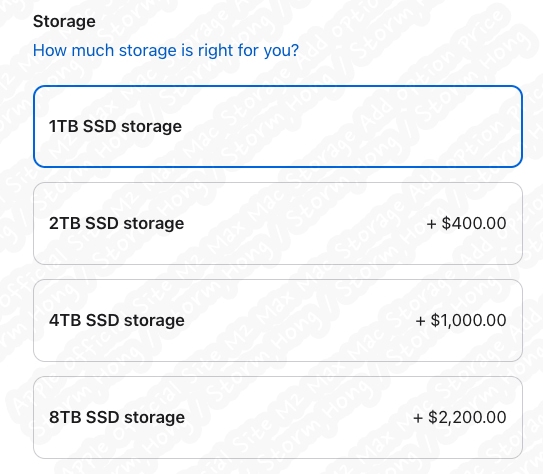
Task: Click the '+ $2,200.00' price text
Action: point(460,417)
